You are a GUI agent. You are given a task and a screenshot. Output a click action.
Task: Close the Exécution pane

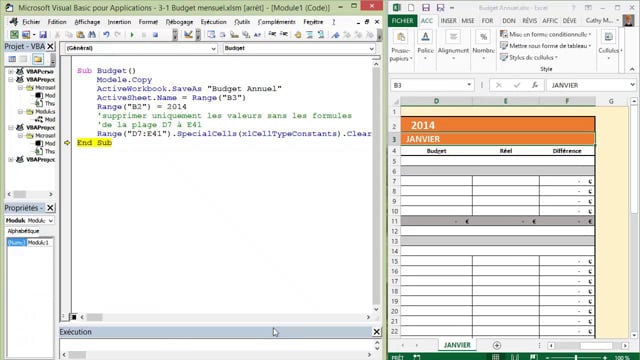[x=377, y=332]
